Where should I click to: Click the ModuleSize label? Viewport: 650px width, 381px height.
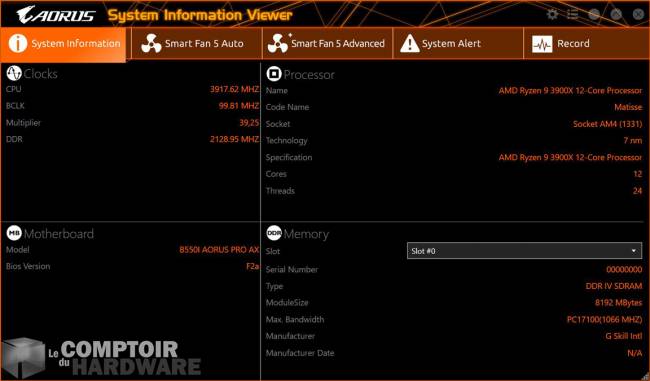click(287, 303)
